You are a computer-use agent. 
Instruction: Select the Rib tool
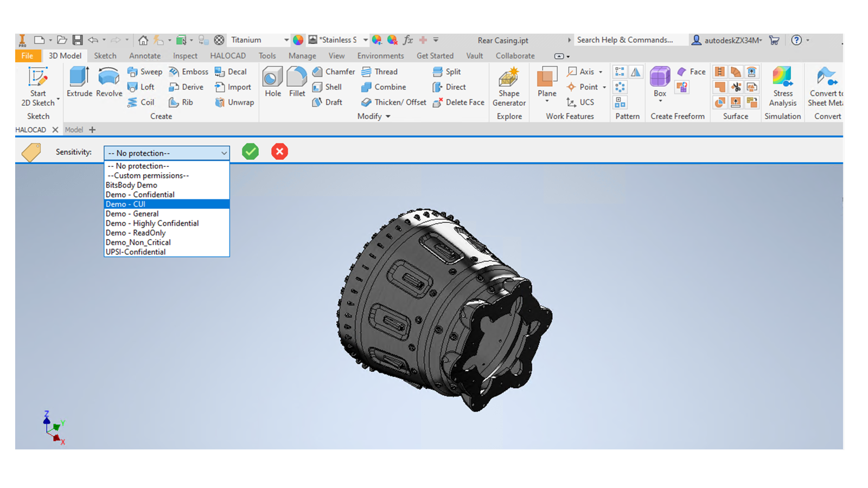click(181, 102)
